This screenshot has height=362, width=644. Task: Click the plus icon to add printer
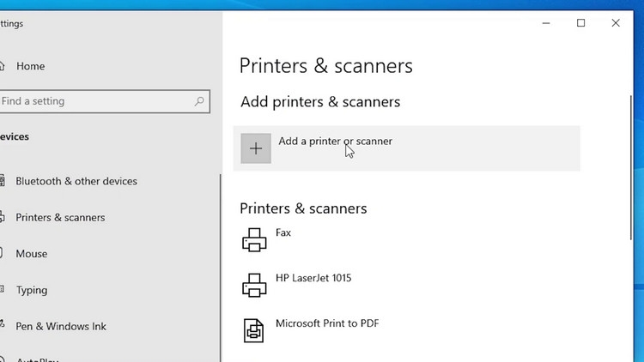tap(256, 148)
